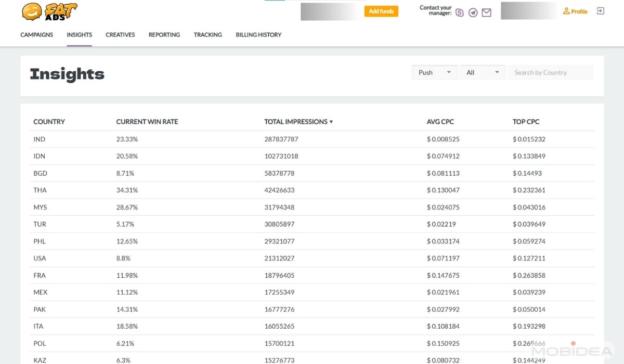
Task: Open the Reporting section
Action: (x=164, y=35)
